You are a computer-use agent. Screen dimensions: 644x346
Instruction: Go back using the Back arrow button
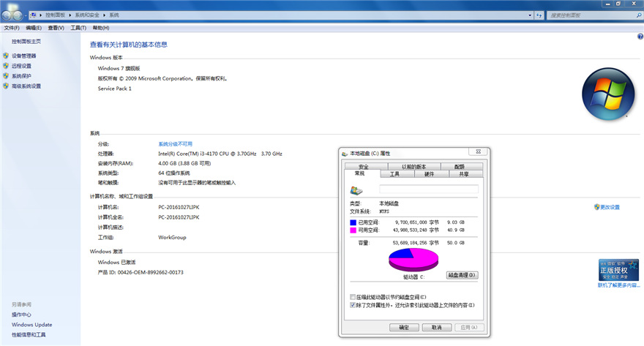[7, 15]
